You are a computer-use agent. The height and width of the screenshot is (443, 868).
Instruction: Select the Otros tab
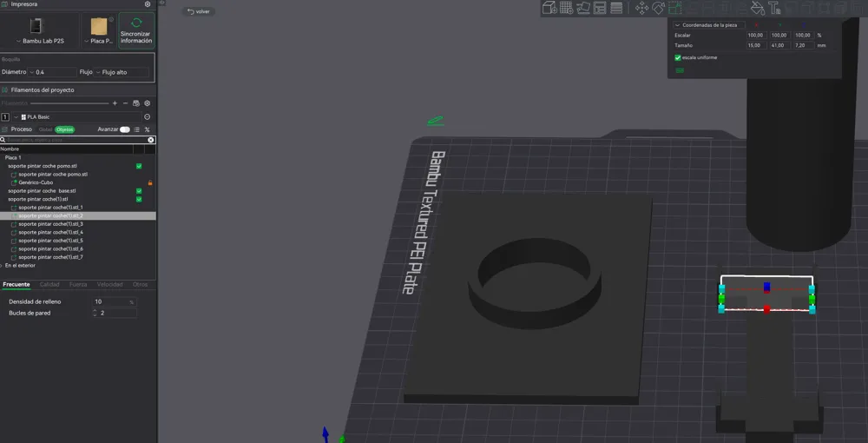click(140, 285)
